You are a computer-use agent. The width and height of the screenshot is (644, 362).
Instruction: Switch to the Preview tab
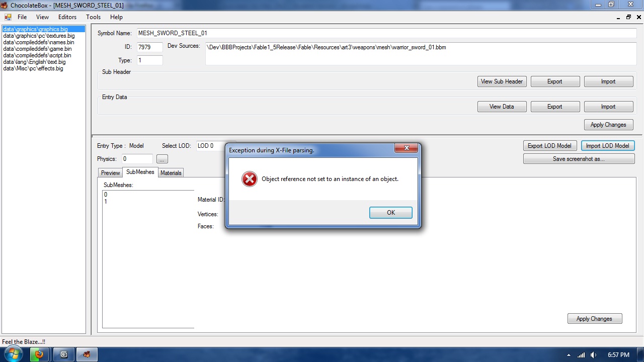coord(111,172)
